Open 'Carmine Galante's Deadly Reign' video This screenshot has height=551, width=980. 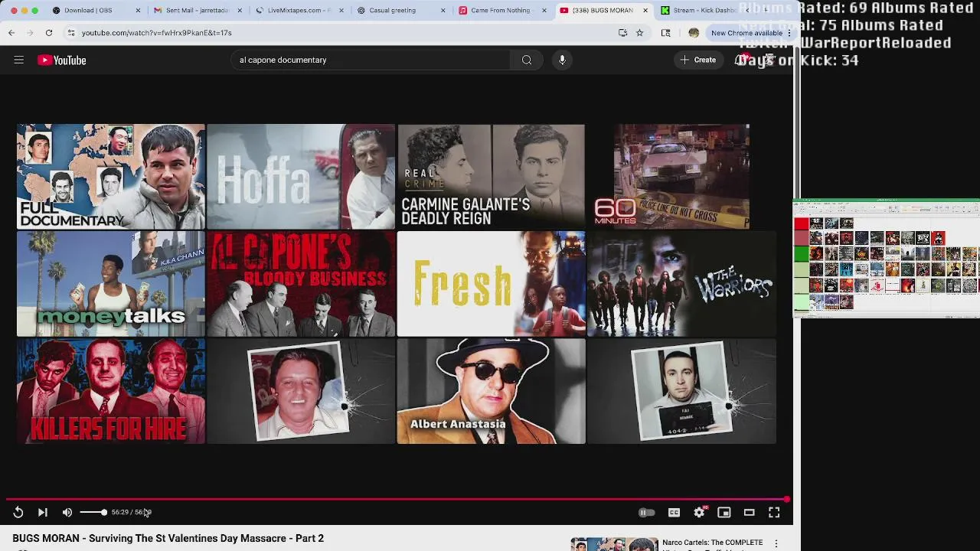click(491, 176)
